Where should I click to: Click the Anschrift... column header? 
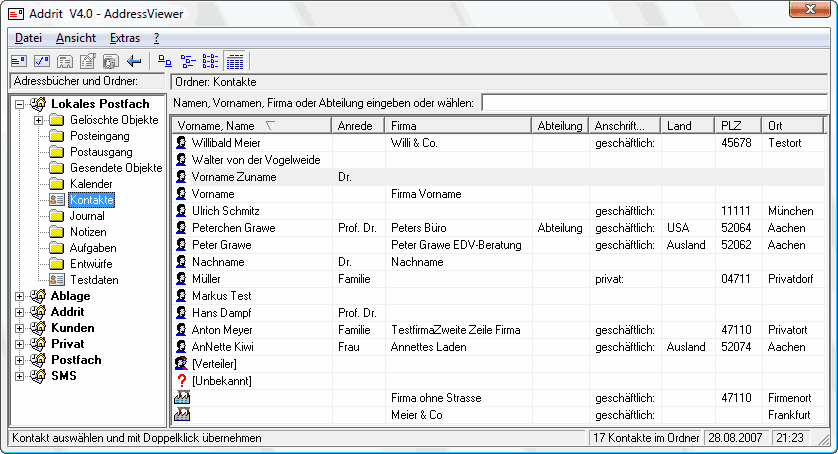pos(625,126)
